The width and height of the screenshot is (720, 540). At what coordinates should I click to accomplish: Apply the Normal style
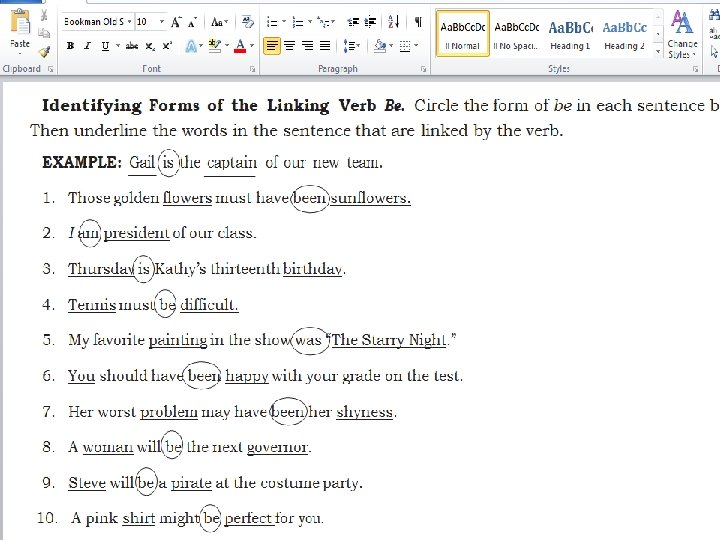pos(462,34)
